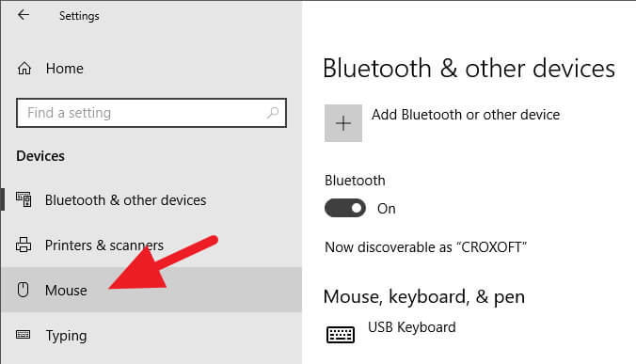Image resolution: width=636 pixels, height=364 pixels.
Task: Click the Settings window title
Action: coord(79,16)
